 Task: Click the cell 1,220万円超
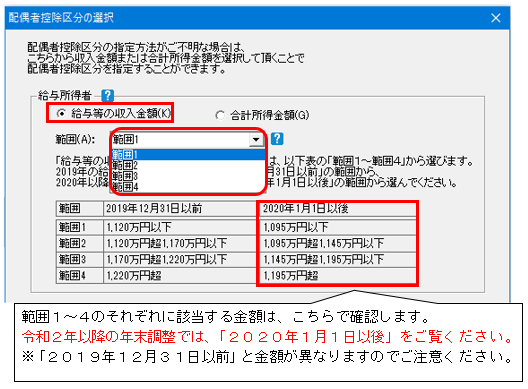coord(180,275)
